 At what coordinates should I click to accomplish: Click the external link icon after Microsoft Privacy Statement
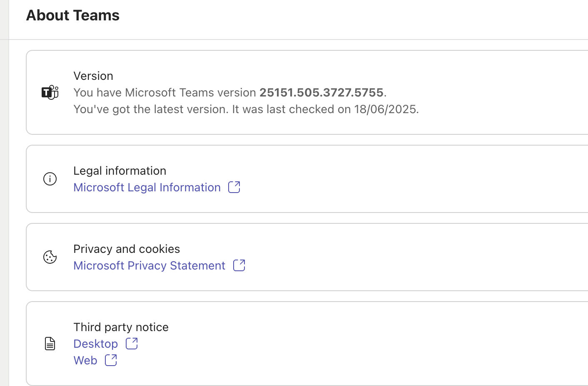tap(239, 265)
